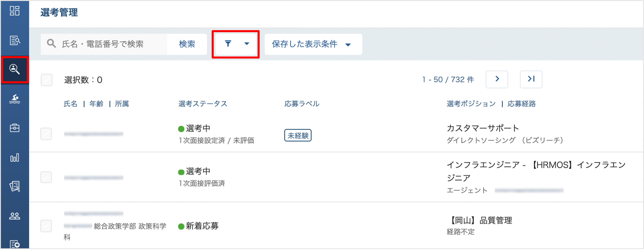Jump to last page of results
The width and height of the screenshot is (644, 250).
[x=531, y=80]
